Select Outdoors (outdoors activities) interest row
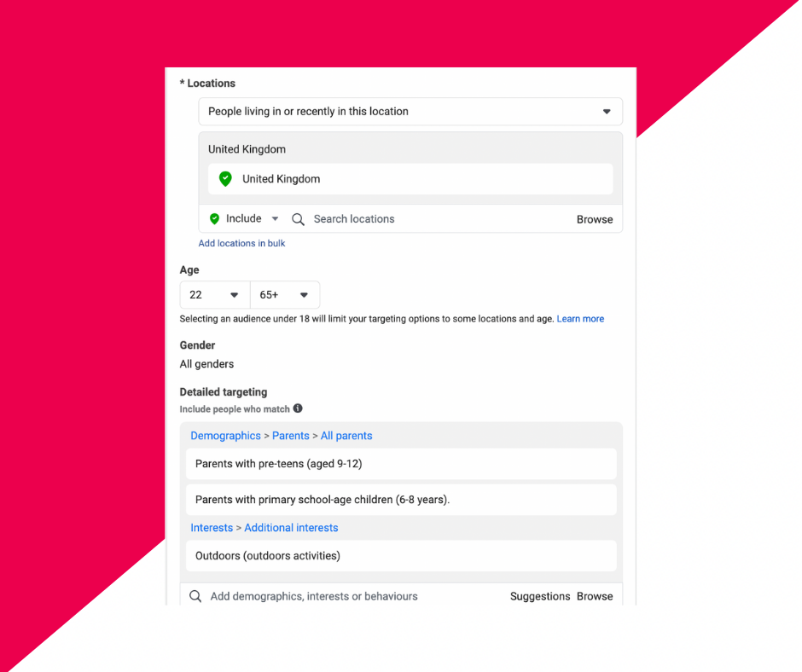Viewport: 802px width, 672px height. (401, 556)
